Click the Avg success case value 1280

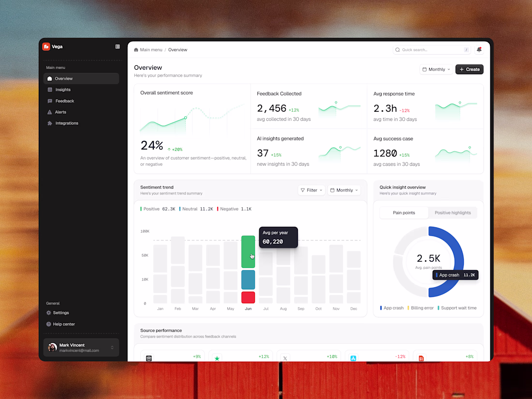click(385, 153)
